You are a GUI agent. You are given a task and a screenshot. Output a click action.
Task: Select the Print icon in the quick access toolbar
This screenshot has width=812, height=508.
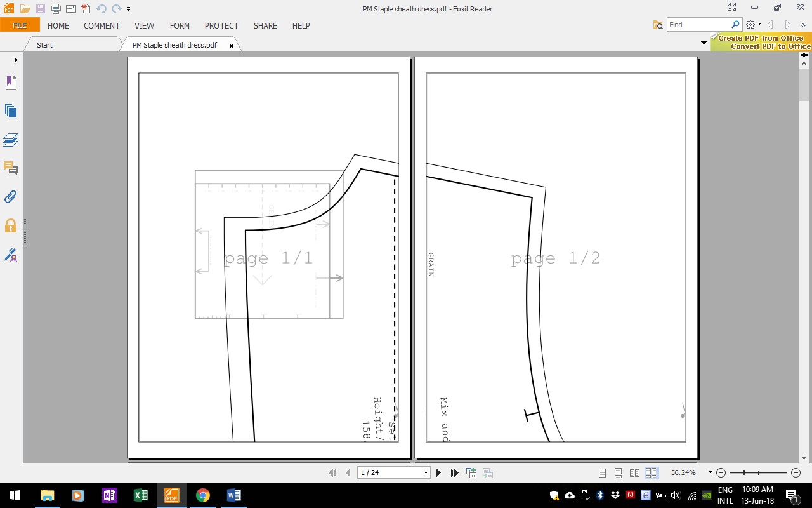pos(56,9)
